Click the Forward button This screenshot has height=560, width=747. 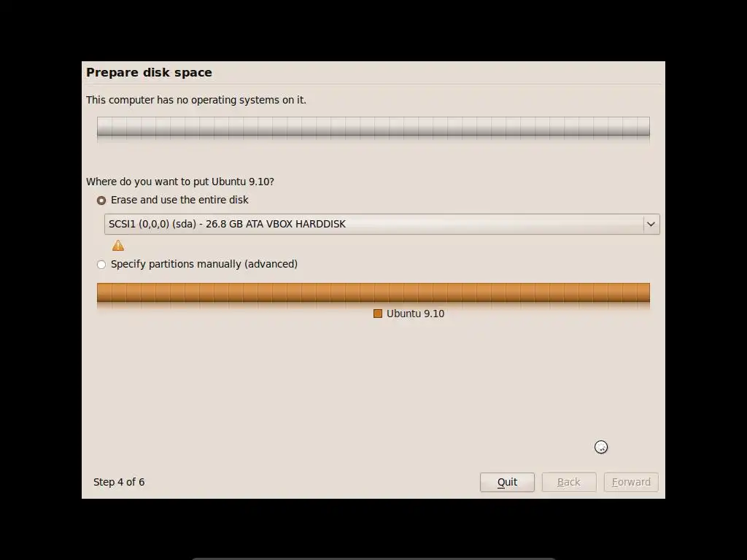coord(631,482)
